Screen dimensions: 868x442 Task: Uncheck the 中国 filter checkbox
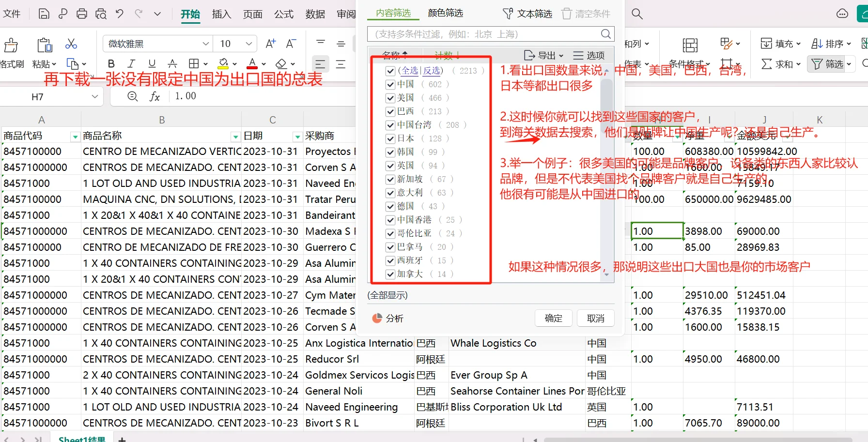click(390, 84)
